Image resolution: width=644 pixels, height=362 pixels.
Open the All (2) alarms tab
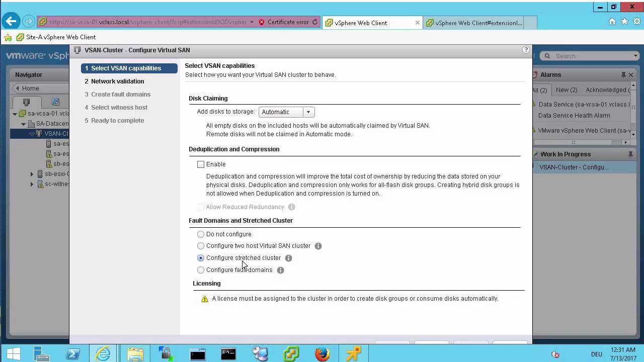[540, 90]
